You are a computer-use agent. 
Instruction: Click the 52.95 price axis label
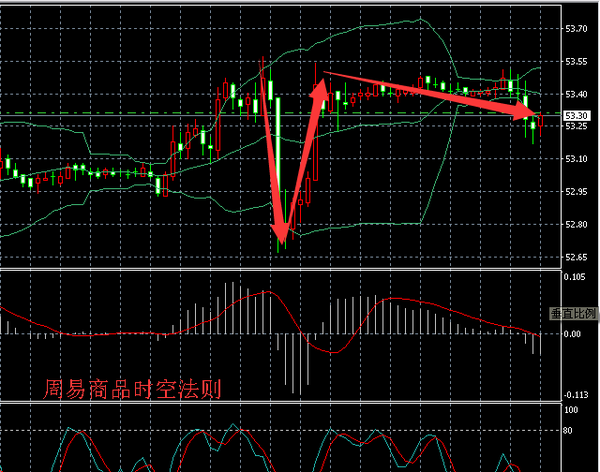(x=576, y=191)
